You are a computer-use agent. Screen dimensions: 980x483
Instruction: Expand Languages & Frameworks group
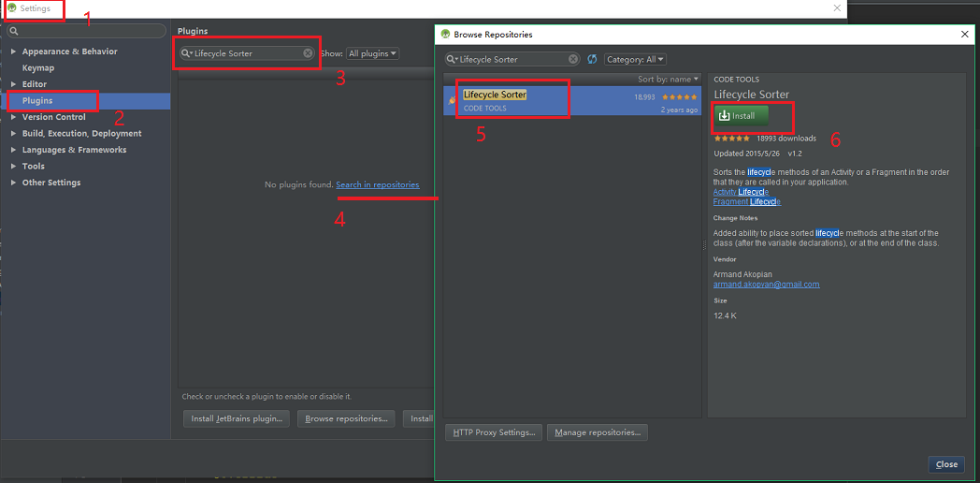coord(14,150)
